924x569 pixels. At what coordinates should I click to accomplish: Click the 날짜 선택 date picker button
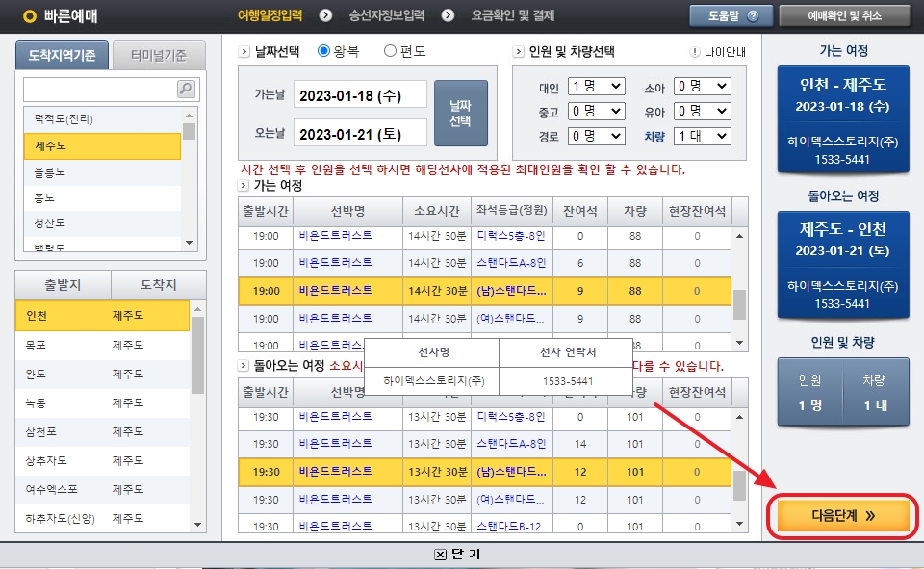click(x=461, y=114)
